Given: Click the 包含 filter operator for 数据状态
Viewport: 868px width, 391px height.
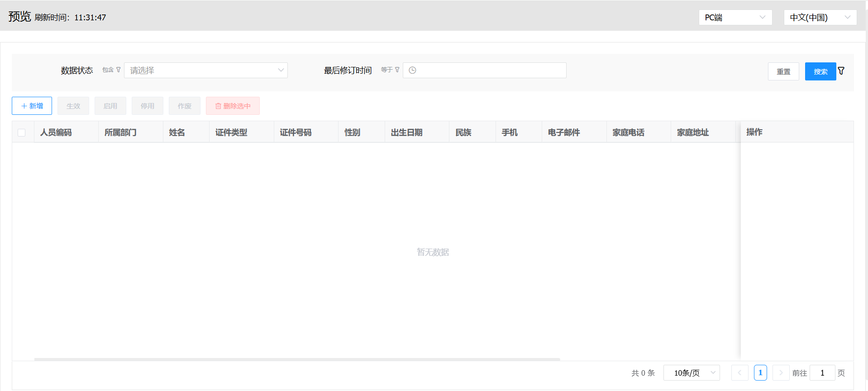Looking at the screenshot, I should [x=111, y=70].
